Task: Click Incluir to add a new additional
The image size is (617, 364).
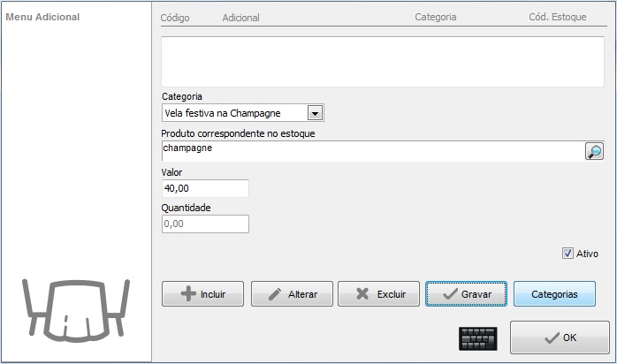Action: [x=202, y=294]
